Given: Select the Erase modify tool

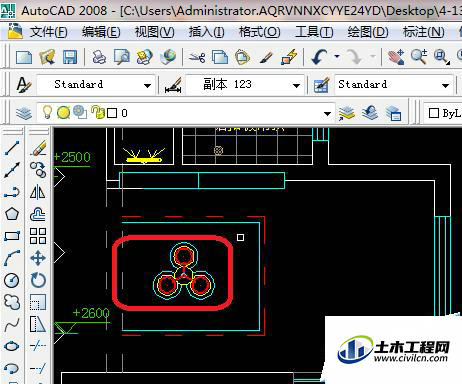Looking at the screenshot, I should [x=38, y=148].
